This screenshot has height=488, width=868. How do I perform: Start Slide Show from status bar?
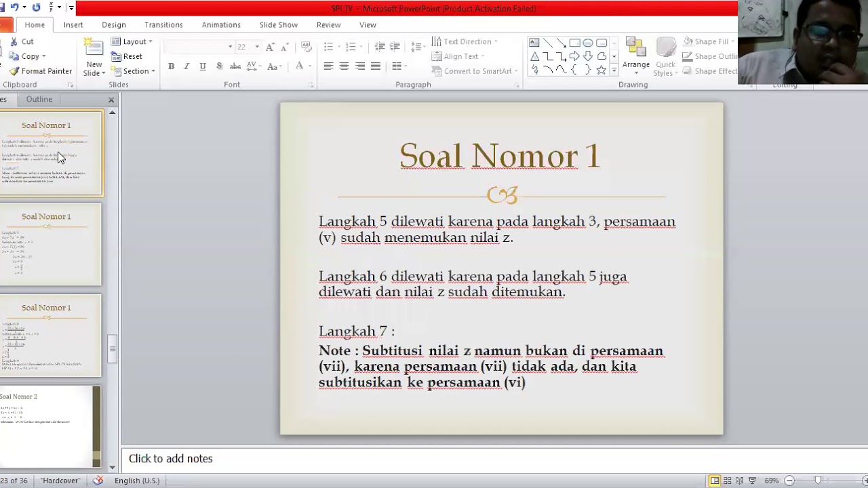[752, 481]
